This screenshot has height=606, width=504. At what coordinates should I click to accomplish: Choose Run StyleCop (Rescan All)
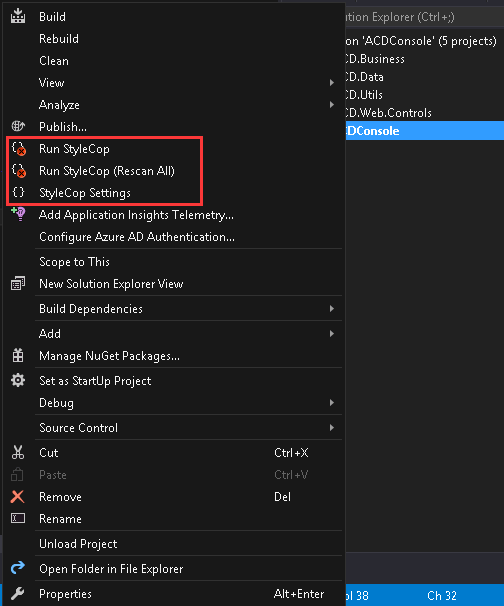pyautogui.click(x=174, y=171)
